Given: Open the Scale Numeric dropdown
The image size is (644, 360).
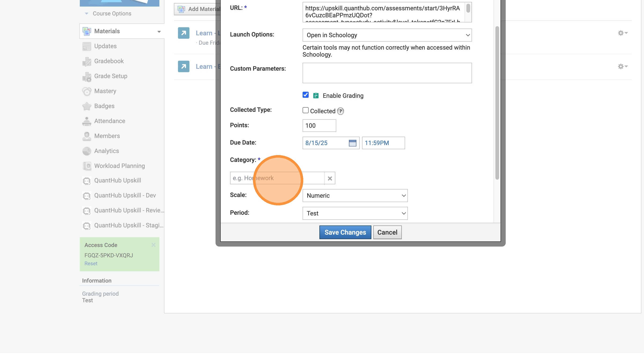Looking at the screenshot, I should point(355,196).
